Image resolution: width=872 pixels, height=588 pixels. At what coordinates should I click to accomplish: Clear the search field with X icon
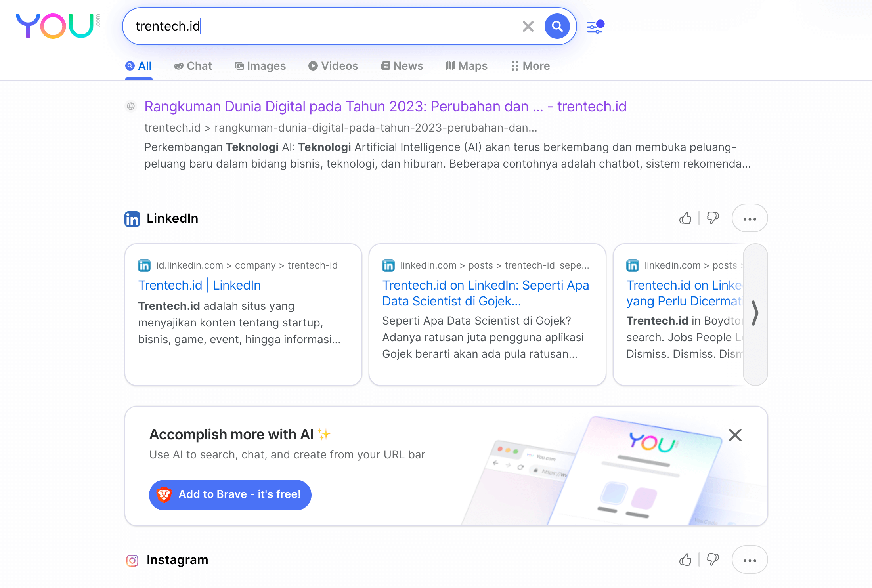(x=528, y=27)
